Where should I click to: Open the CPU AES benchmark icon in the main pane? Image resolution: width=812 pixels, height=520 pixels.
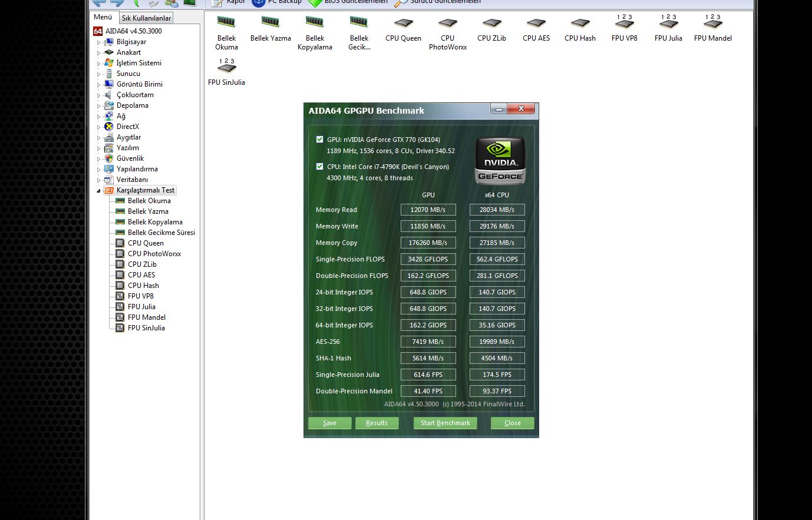(536, 29)
